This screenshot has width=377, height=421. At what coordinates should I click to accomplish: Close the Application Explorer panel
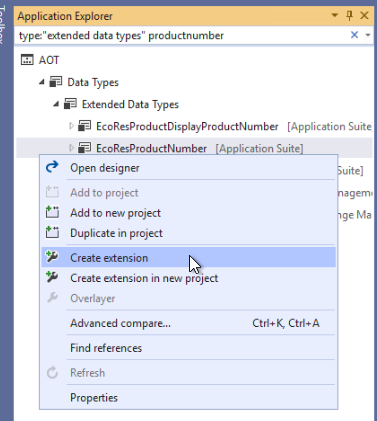coord(364,15)
